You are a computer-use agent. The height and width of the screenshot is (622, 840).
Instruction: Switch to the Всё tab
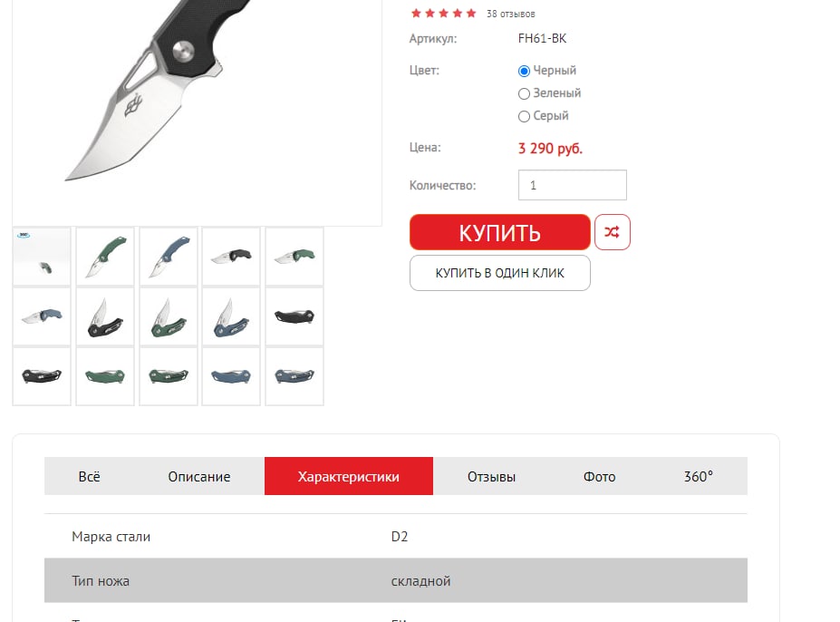click(89, 476)
